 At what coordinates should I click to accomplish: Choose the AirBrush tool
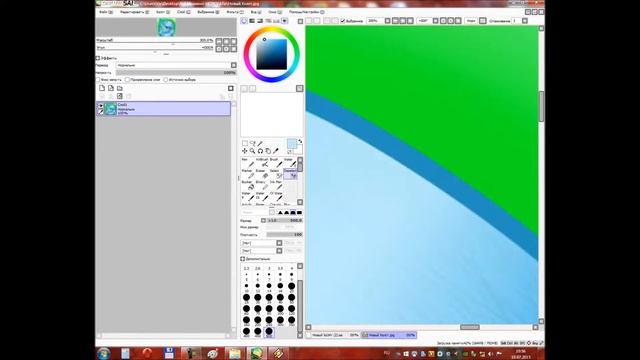pos(262,162)
